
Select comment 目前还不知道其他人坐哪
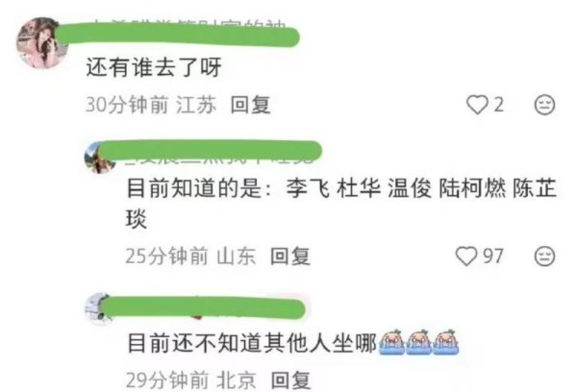252,343
